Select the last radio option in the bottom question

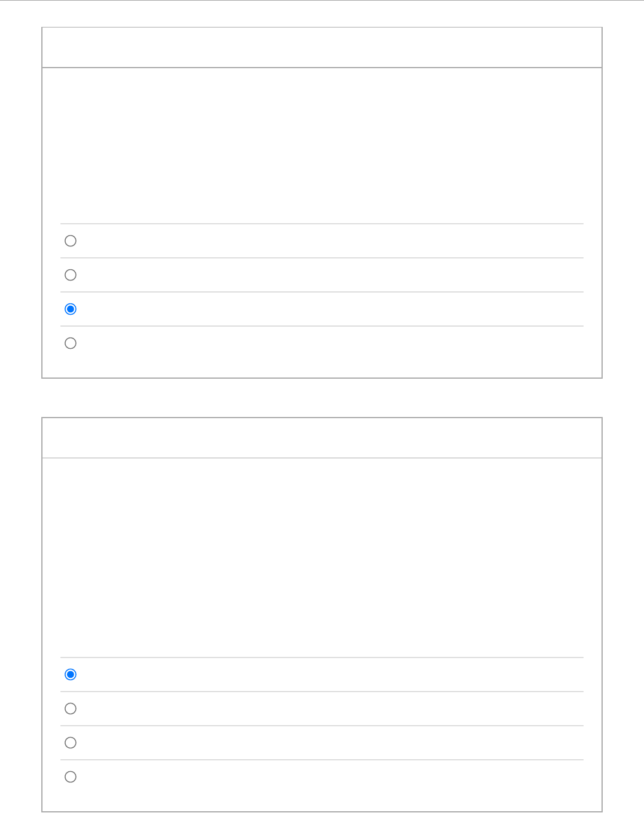click(x=71, y=777)
